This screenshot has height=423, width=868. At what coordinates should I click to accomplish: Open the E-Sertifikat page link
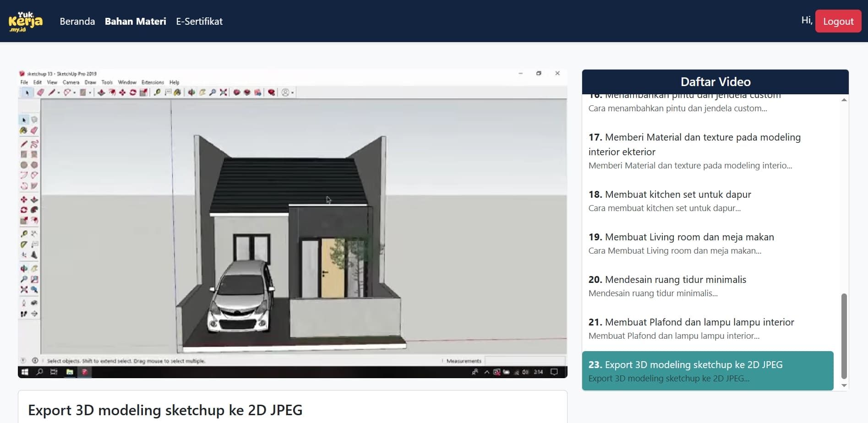pos(199,21)
